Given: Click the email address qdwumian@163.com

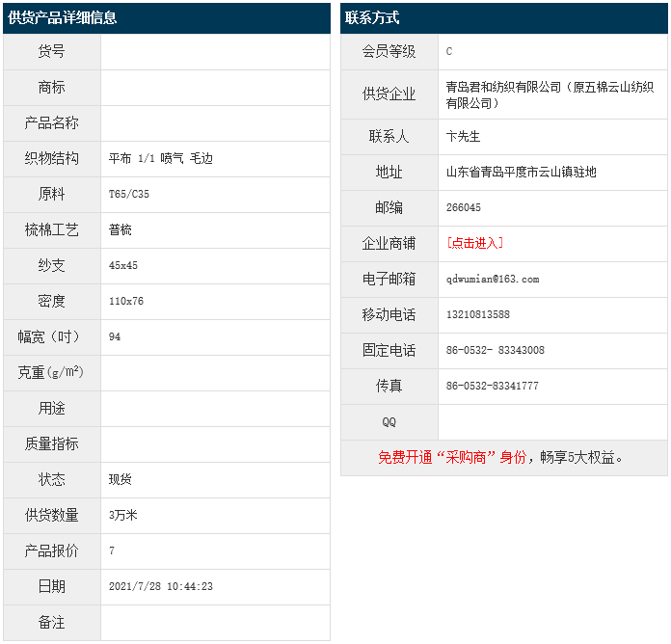Looking at the screenshot, I should [492, 279].
